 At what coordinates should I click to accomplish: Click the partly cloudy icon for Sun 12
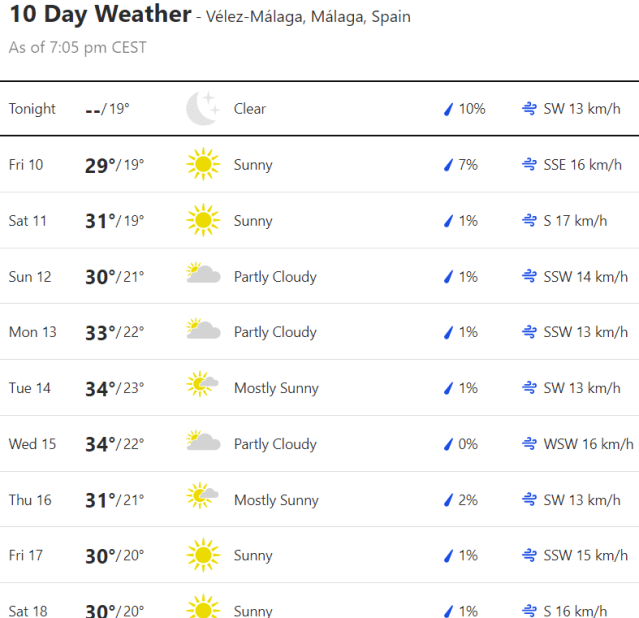pyautogui.click(x=203, y=276)
